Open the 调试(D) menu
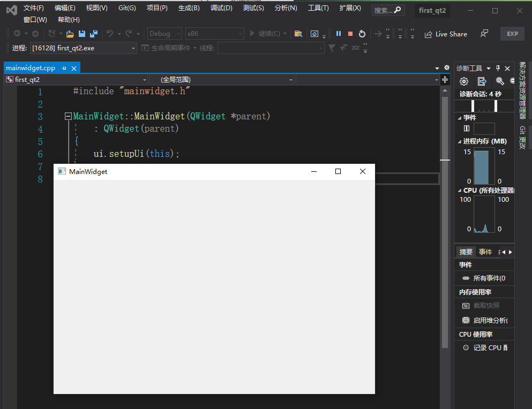This screenshot has width=532, height=409. click(221, 8)
